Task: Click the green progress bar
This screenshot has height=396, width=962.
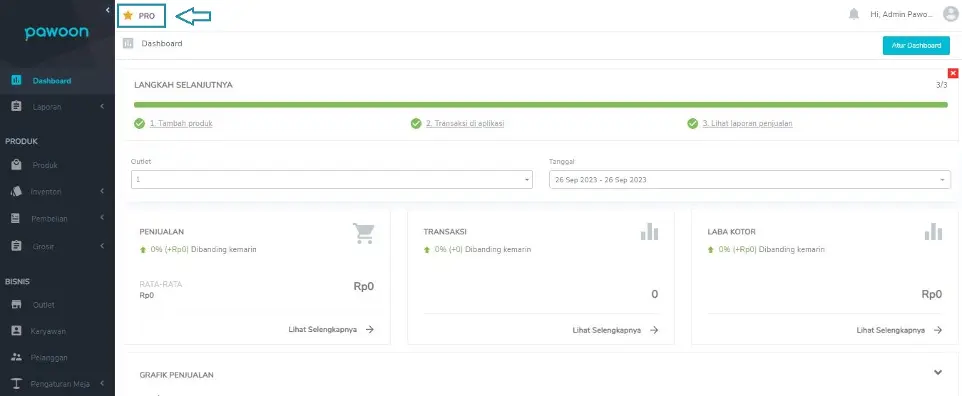Action: 541,105
